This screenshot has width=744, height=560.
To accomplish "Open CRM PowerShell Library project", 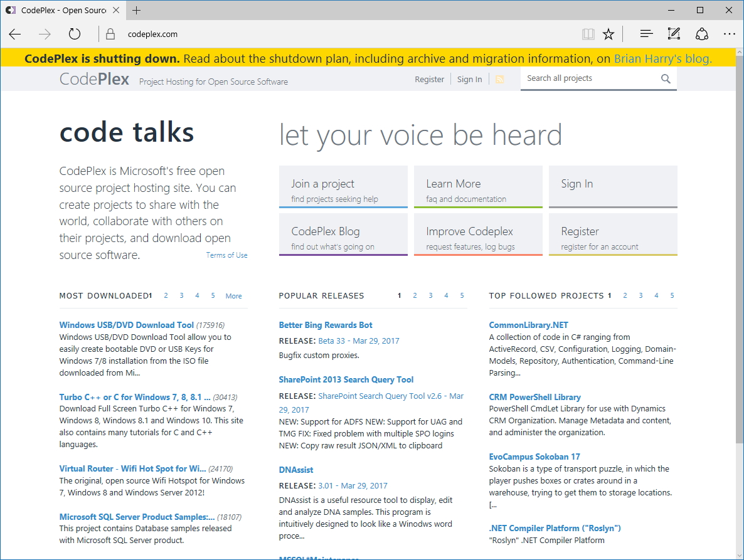I will [534, 397].
